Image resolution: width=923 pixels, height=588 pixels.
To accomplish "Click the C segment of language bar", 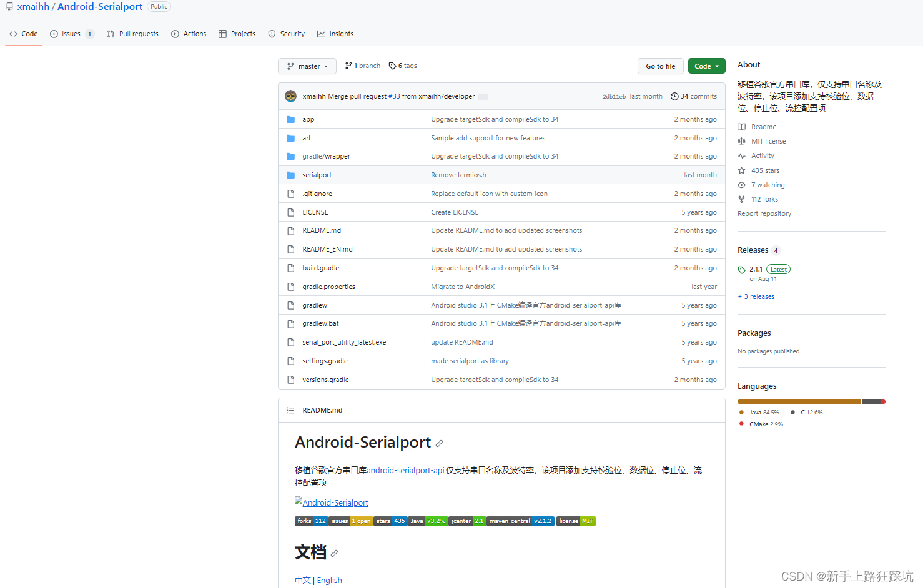I will pyautogui.click(x=871, y=401).
